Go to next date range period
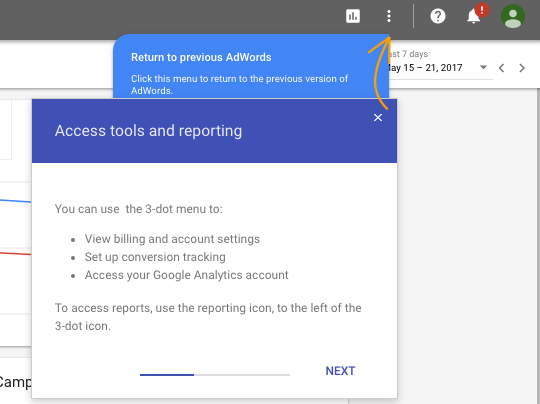Image resolution: width=540 pixels, height=404 pixels. pos(522,68)
